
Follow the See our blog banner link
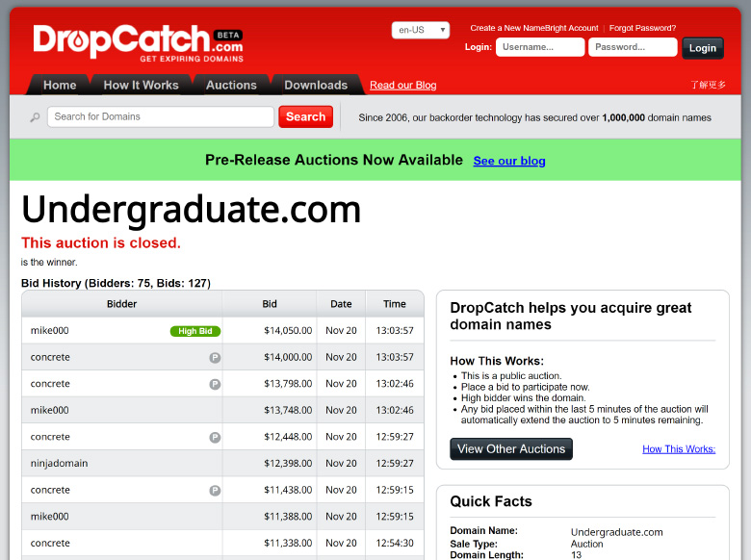point(509,161)
